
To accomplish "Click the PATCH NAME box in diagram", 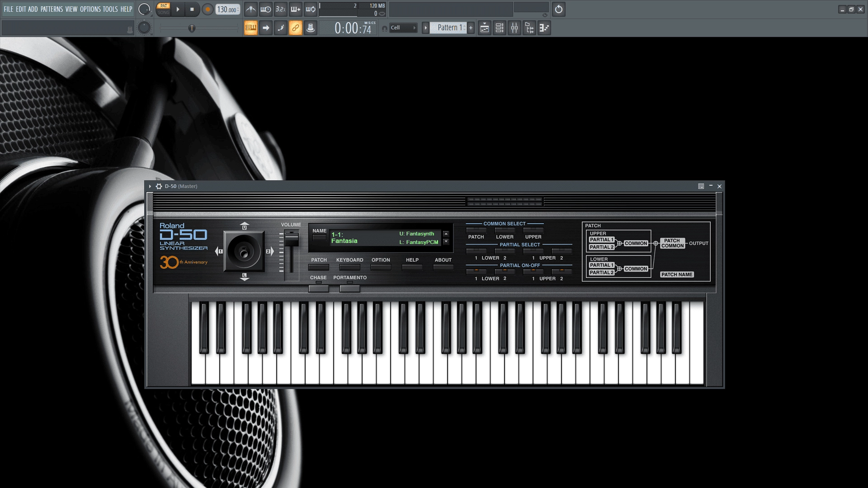I will coord(677,275).
